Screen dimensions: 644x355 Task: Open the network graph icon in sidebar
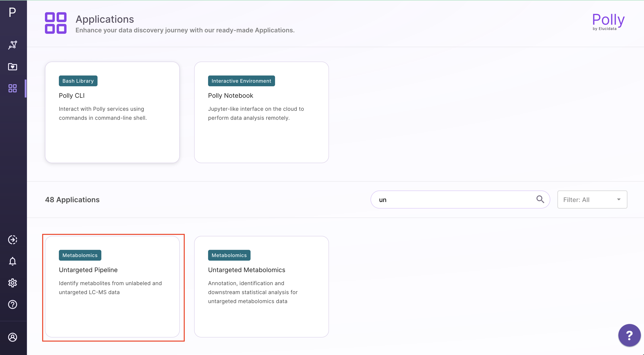pyautogui.click(x=13, y=45)
